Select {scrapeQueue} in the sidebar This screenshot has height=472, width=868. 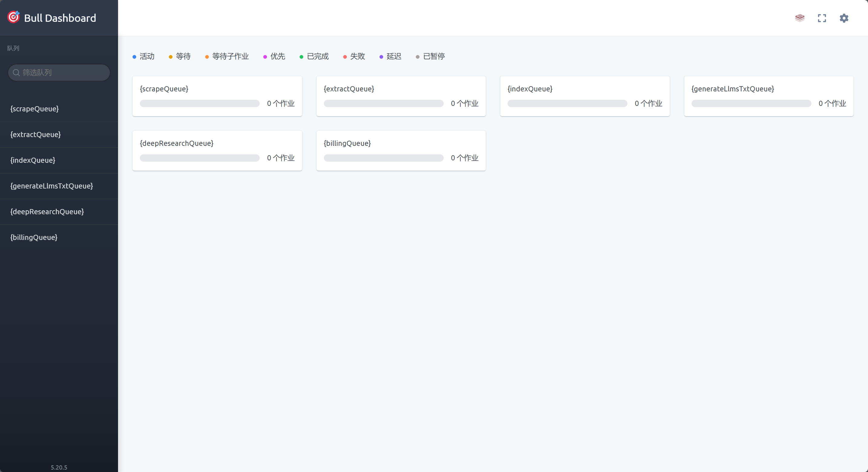pos(35,109)
